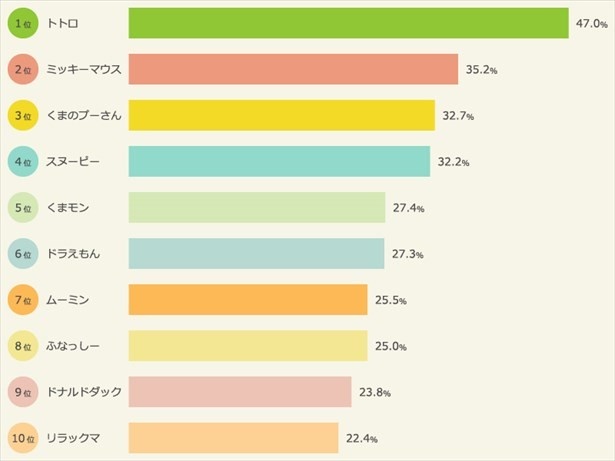Click the リラックマ label
Viewport: 615px width, 461px height.
tap(74, 438)
